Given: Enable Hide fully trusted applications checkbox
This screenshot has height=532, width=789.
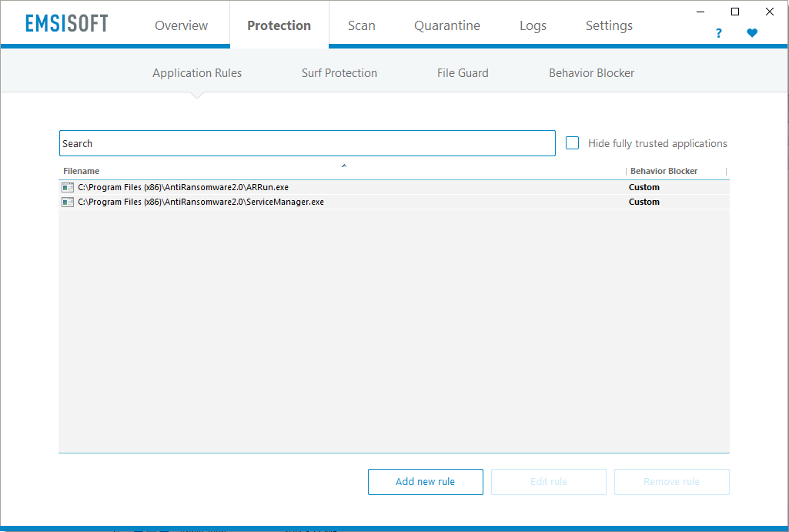Looking at the screenshot, I should click(x=572, y=143).
